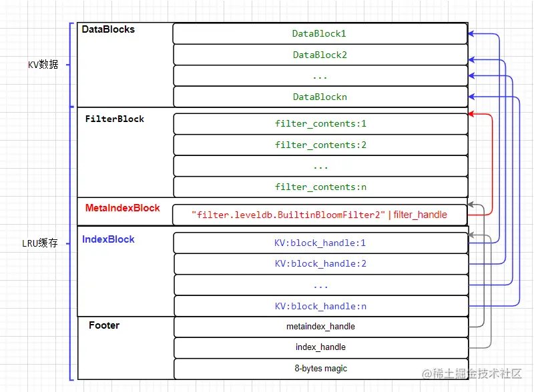Click the 8-bytes magic box
Image resolution: width=534 pixels, height=392 pixels.
pos(320,369)
